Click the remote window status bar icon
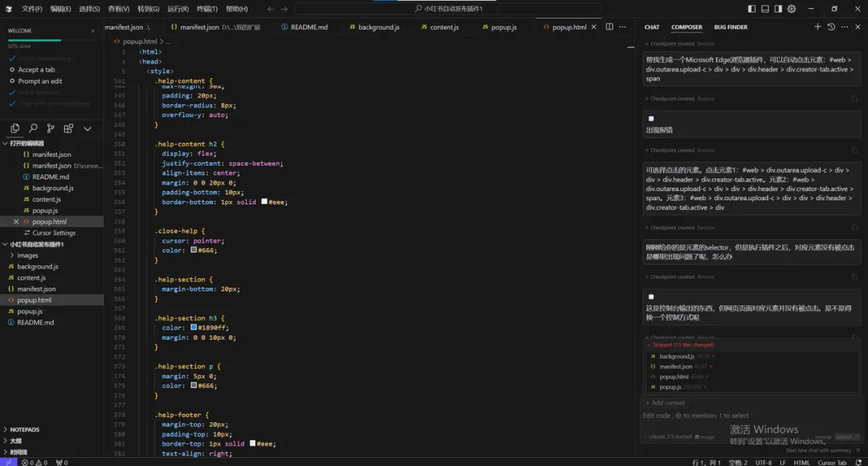 click(8, 462)
